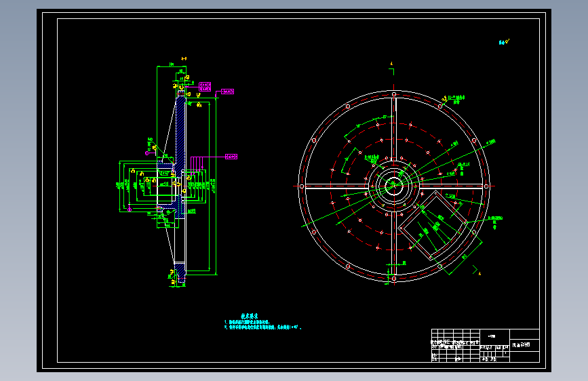Click the bottom bolt hole on the outer flange
Viewport: 588px width, 381px height.
(394, 278)
